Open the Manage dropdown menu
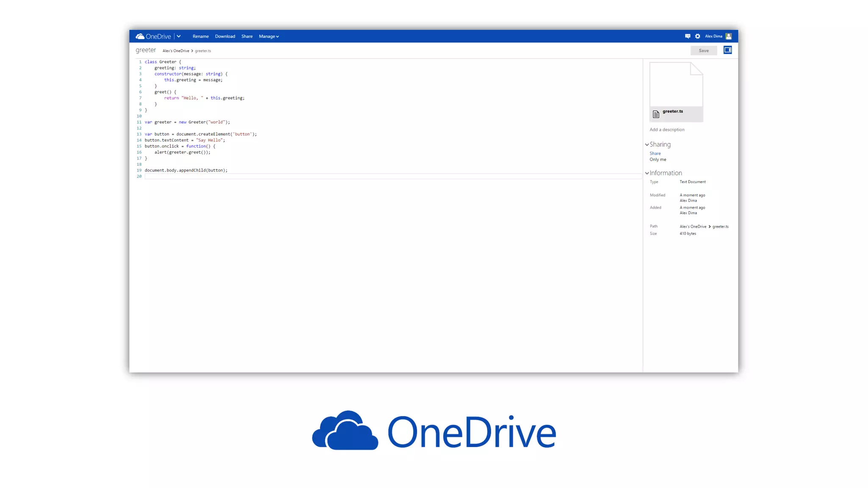868x488 pixels. 269,36
